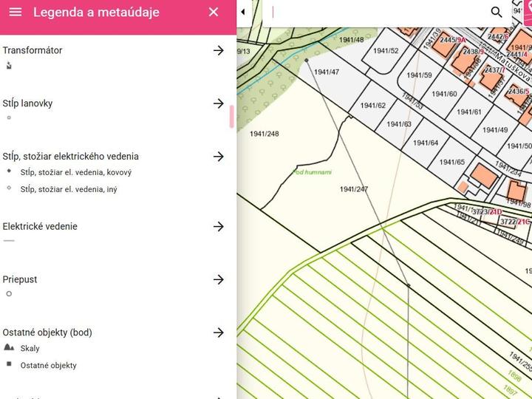Screen dimensions: 532x399
Task: Click the pink button in top-right corner
Action: 526,9
